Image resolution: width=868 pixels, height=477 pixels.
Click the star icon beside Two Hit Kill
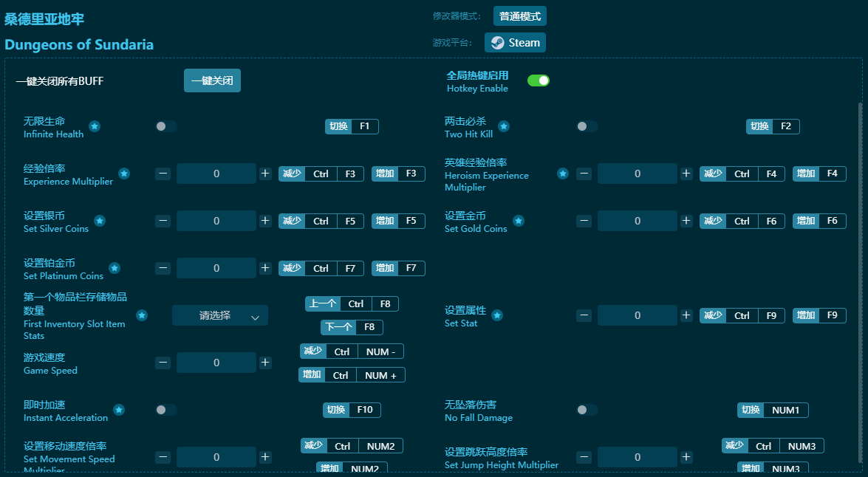click(x=504, y=126)
